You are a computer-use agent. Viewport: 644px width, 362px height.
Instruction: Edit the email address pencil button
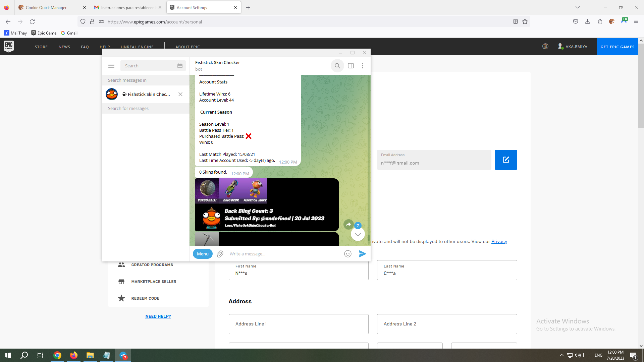pyautogui.click(x=506, y=160)
